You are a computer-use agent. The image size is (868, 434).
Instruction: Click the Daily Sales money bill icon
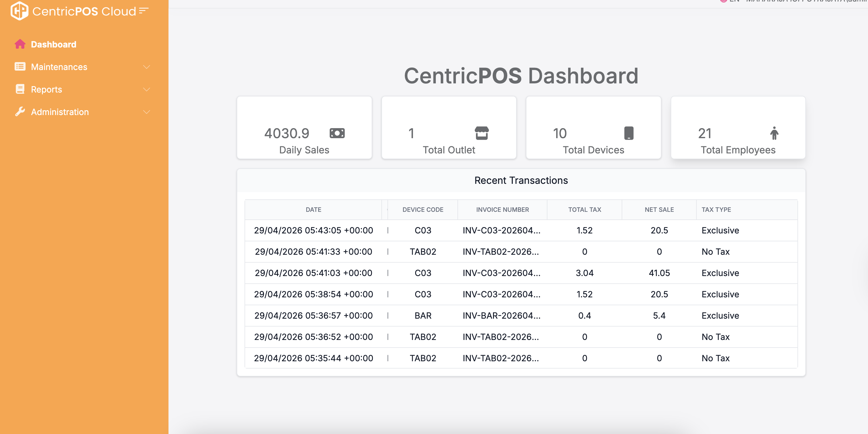pyautogui.click(x=337, y=133)
